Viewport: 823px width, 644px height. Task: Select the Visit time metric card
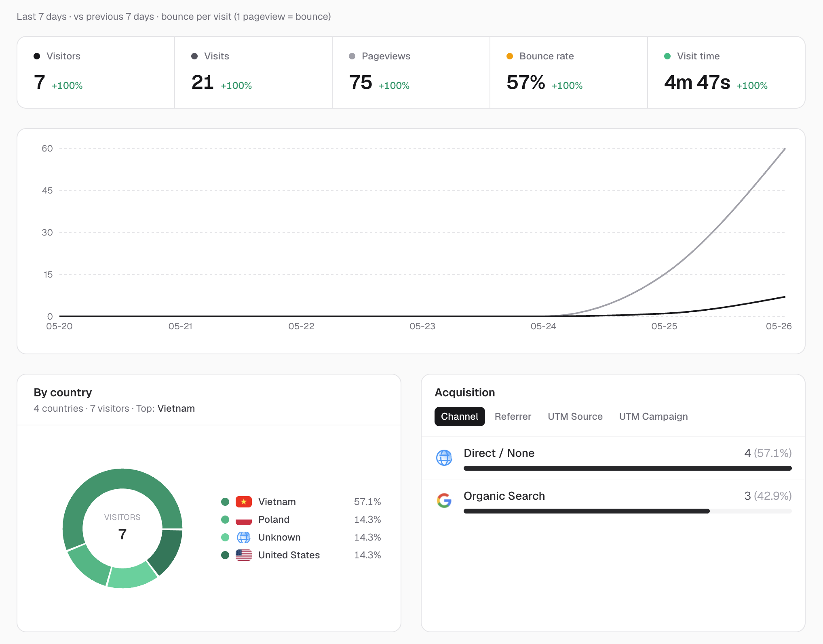pos(726,72)
